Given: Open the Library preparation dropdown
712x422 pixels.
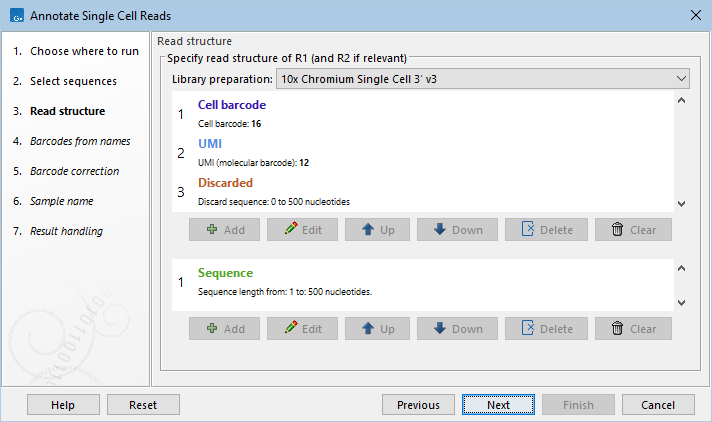Looking at the screenshot, I should tap(482, 79).
